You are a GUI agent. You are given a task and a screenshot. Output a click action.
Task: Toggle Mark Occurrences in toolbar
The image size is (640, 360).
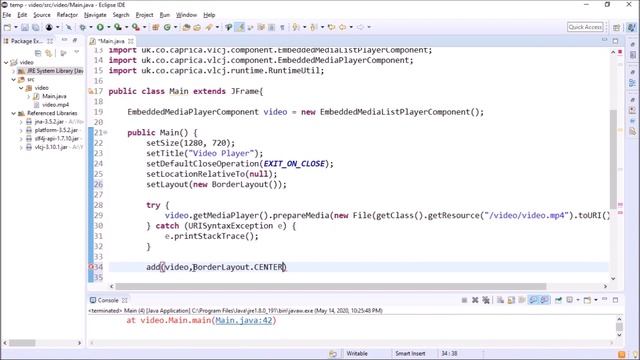point(240,27)
